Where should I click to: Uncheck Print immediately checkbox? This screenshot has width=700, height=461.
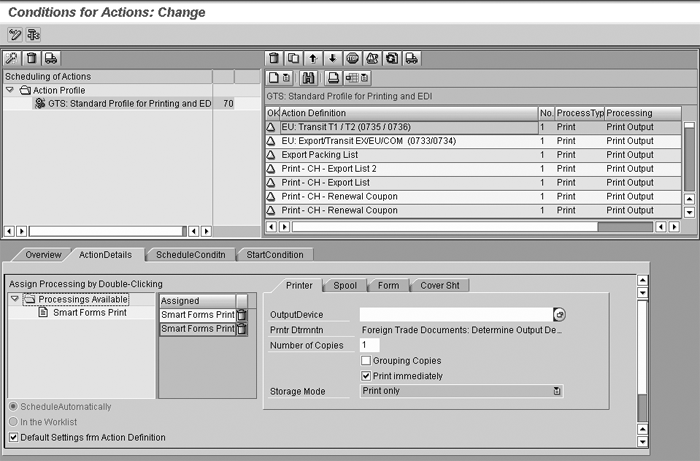point(366,375)
